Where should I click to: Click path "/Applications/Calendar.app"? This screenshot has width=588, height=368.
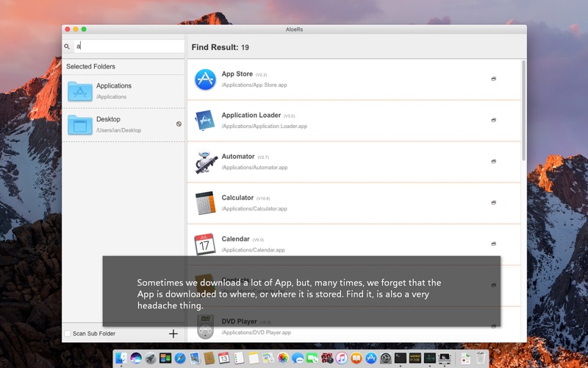(253, 250)
